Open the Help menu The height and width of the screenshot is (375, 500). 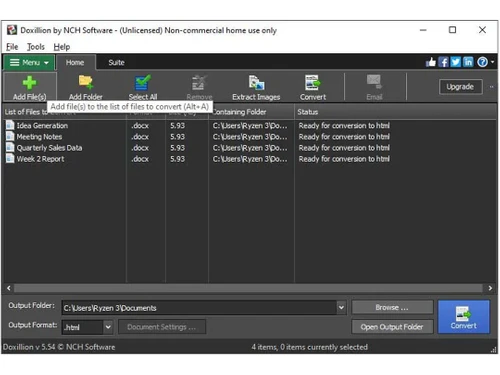[62, 47]
